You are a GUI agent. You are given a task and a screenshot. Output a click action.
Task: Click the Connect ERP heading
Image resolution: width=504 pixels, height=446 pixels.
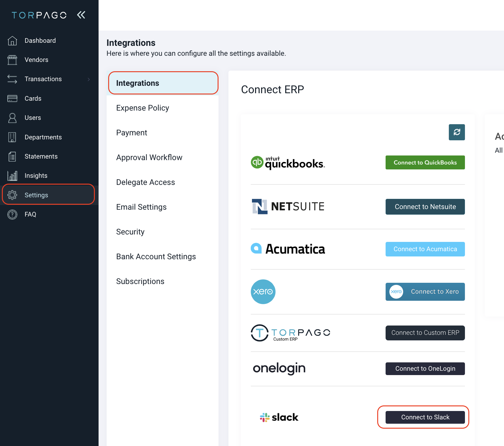pyautogui.click(x=272, y=90)
